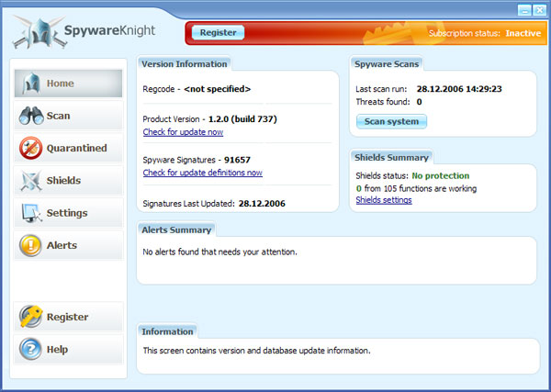Click the Check for update now link
Image resolution: width=551 pixels, height=392 pixels.
click(x=183, y=132)
